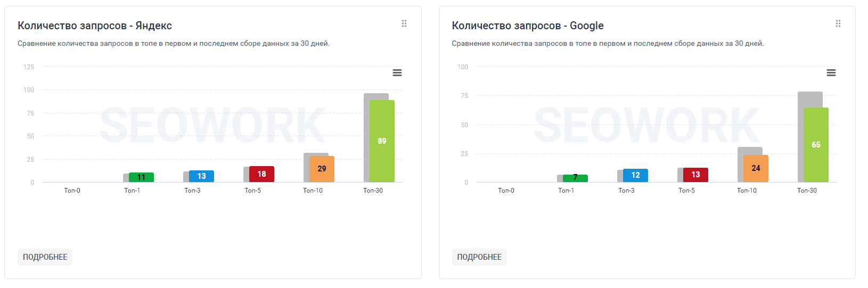Open Yandex chart hamburger export menu
The image size is (868, 288).
[397, 73]
